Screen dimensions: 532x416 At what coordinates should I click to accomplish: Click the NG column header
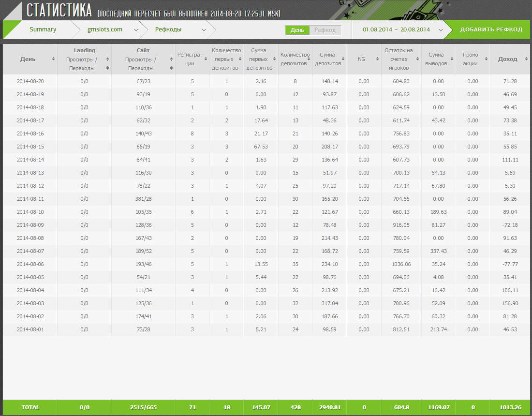point(361,59)
